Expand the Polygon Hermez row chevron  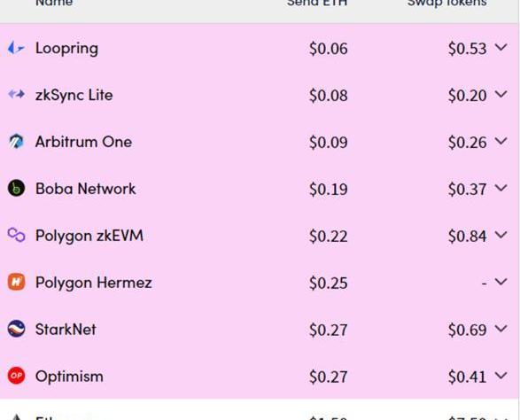point(501,282)
